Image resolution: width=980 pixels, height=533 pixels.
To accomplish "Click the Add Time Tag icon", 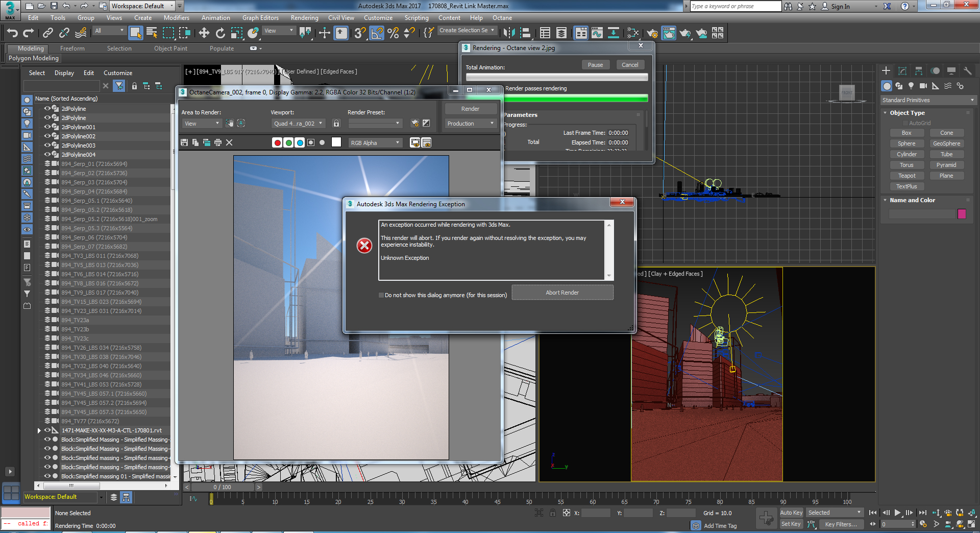I will point(696,525).
